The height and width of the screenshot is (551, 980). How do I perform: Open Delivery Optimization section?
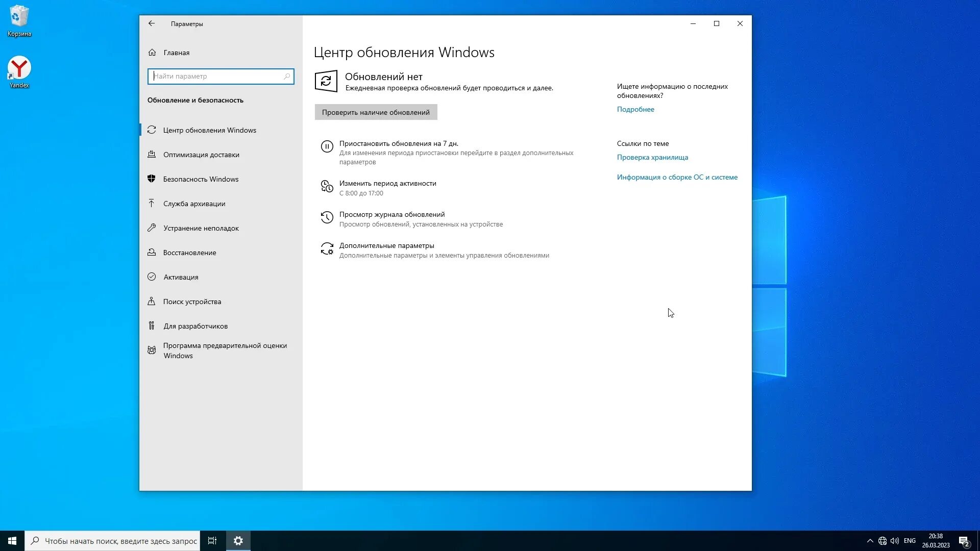[x=201, y=155]
